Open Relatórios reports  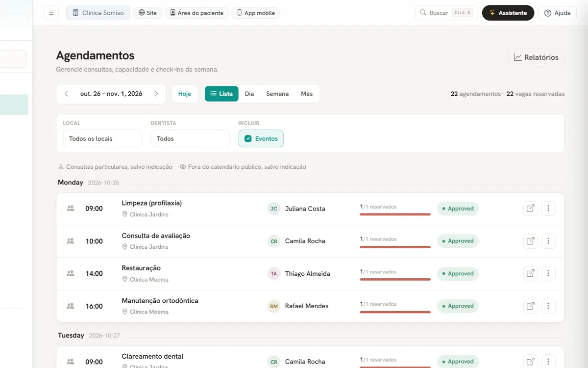pyautogui.click(x=536, y=57)
